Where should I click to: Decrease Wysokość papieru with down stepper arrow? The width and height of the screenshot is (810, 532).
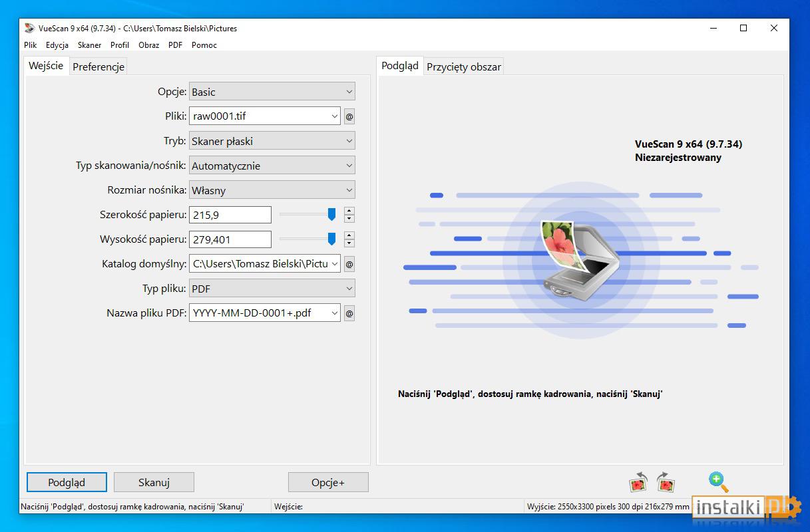pos(349,243)
